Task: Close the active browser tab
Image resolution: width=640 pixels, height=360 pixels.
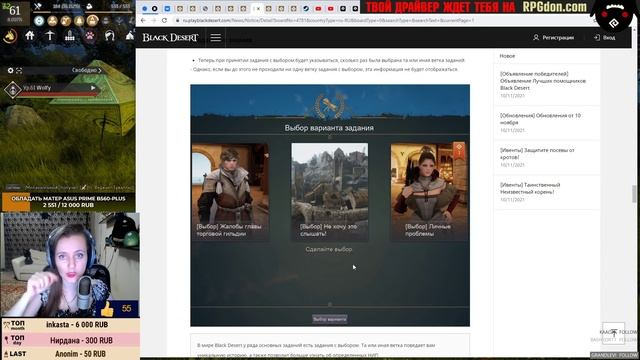Action: 258,9
